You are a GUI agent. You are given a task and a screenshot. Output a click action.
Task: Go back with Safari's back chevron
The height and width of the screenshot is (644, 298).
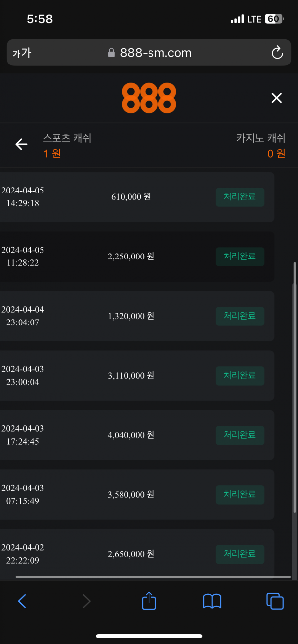pyautogui.click(x=22, y=601)
